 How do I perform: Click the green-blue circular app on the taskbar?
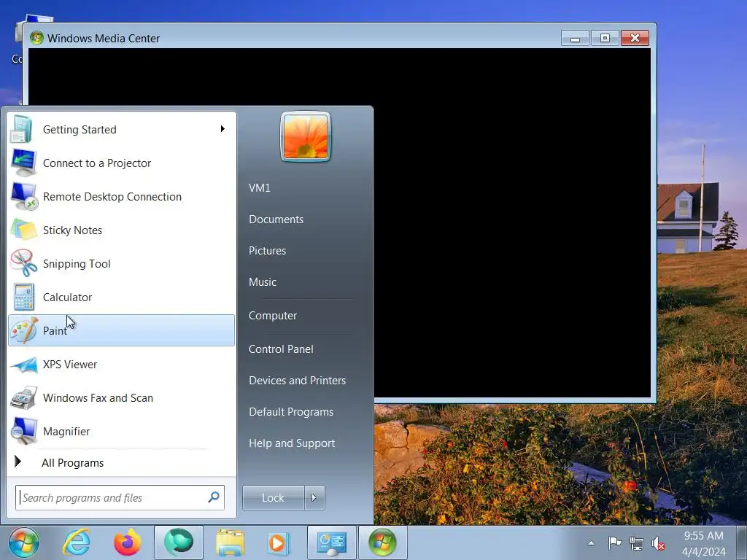pos(179,542)
